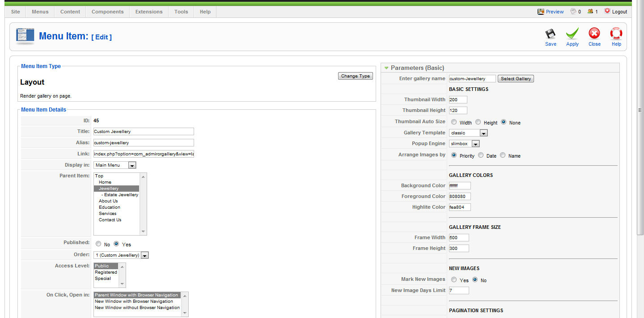Open the Help menu in menu bar

pyautogui.click(x=205, y=12)
